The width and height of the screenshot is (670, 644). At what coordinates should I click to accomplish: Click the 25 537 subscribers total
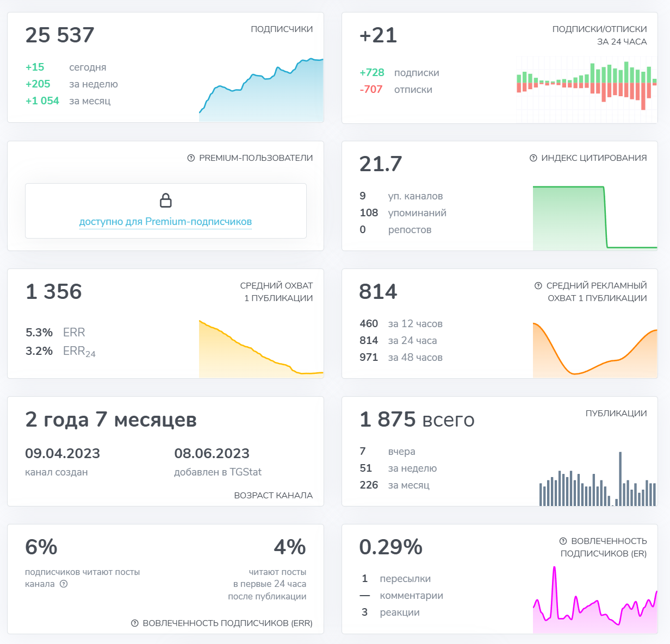[x=60, y=35]
